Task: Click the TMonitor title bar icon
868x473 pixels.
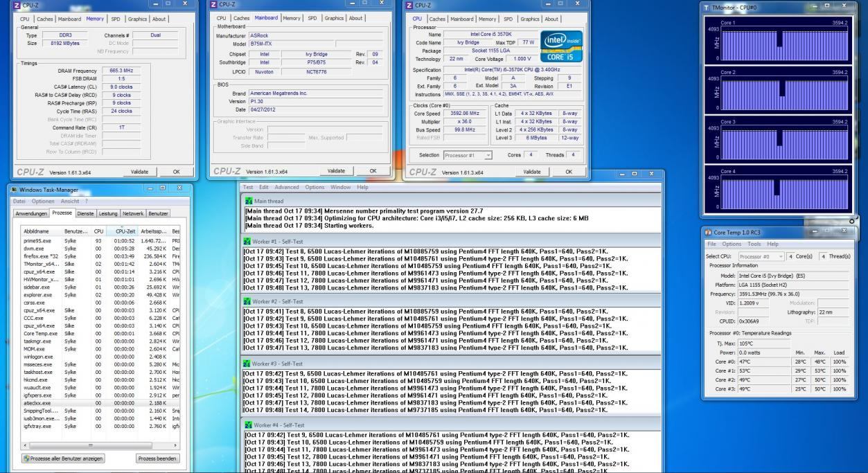Action: point(706,7)
